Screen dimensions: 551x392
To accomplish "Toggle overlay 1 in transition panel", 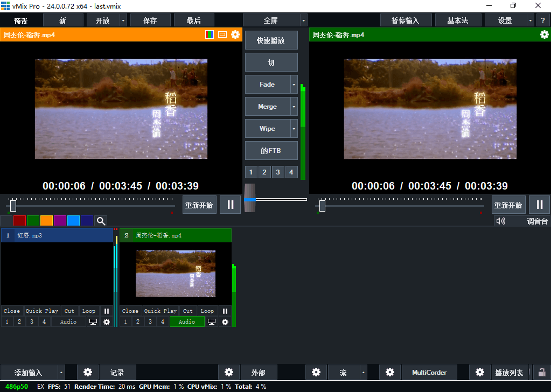I will [251, 172].
